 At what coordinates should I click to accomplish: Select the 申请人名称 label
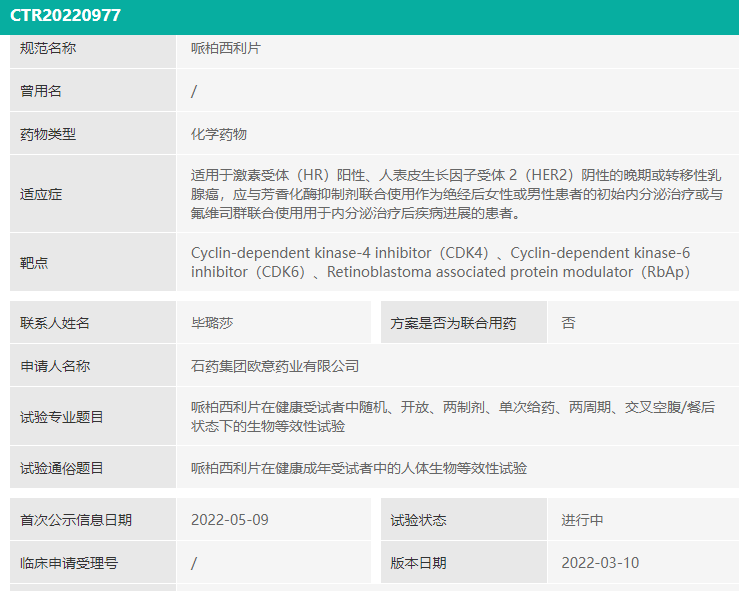(x=55, y=366)
